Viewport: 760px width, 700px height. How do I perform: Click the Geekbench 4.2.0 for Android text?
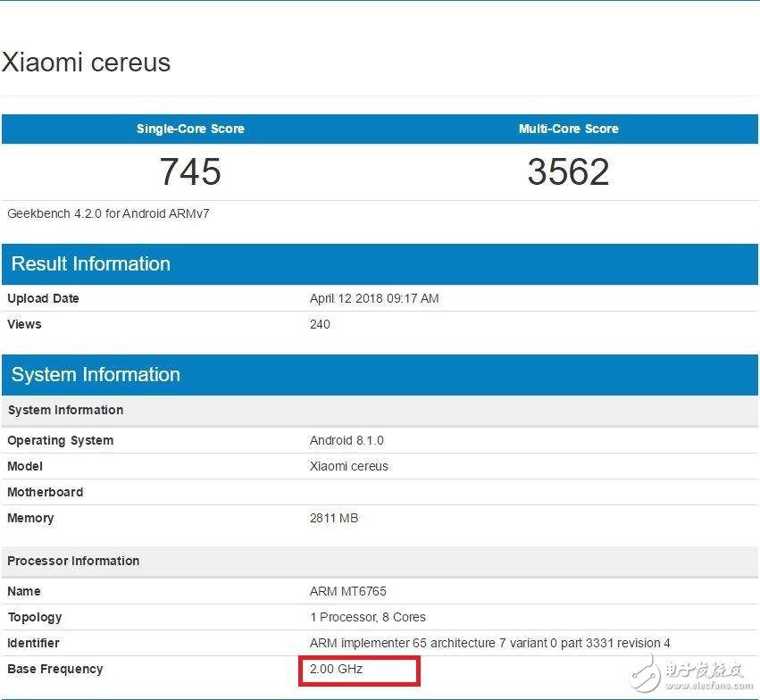click(108, 213)
